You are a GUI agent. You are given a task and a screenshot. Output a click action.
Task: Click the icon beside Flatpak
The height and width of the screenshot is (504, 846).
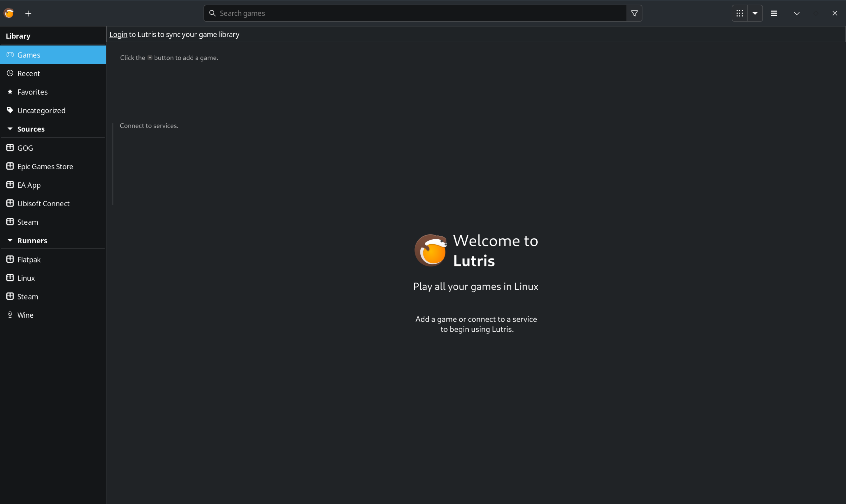10,259
